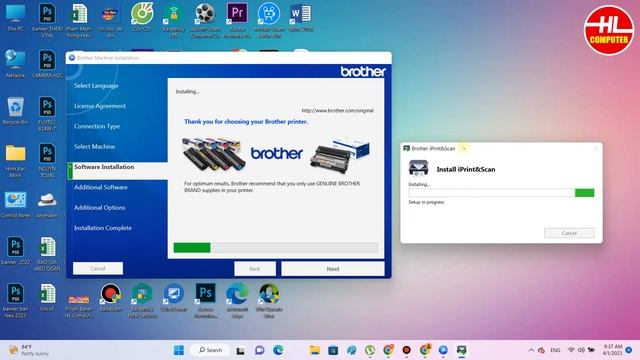Click the brother logo in installer header
The image size is (640, 360).
[x=363, y=72]
